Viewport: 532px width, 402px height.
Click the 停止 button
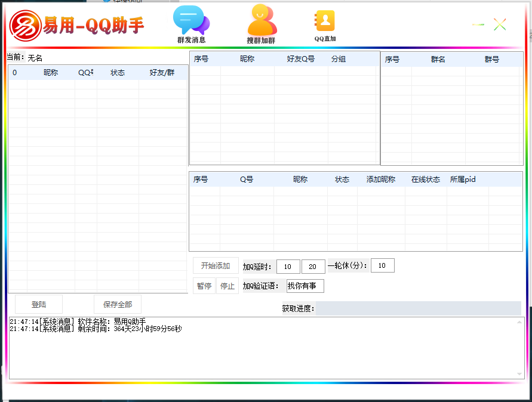227,286
